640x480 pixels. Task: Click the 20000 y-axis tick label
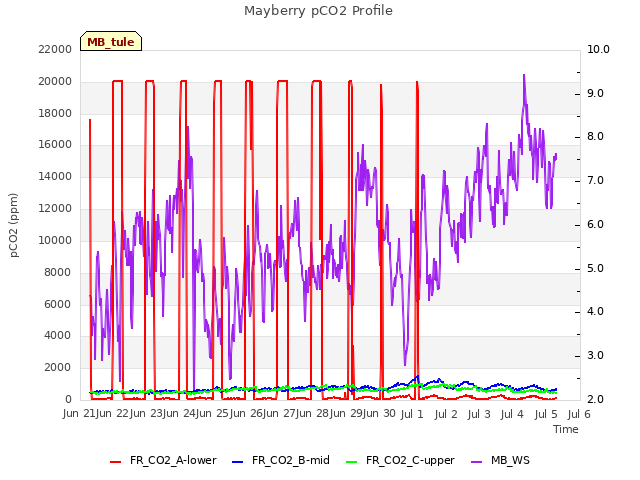(55, 81)
